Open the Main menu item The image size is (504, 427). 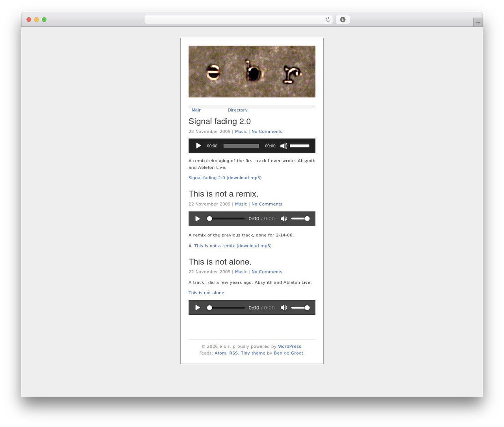coord(196,110)
